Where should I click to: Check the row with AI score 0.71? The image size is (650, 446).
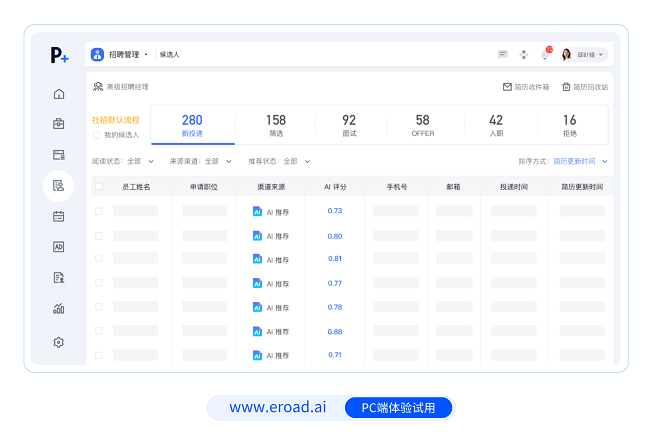point(99,355)
